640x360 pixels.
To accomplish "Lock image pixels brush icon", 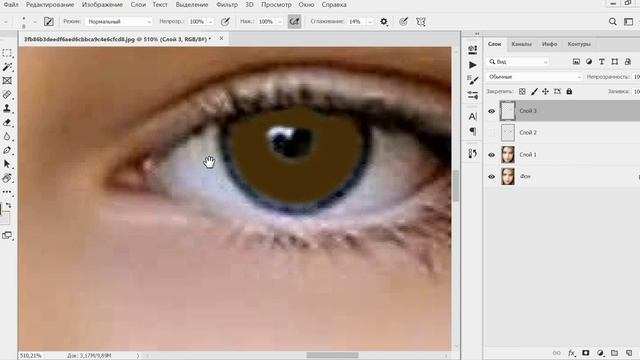I will pyautogui.click(x=534, y=91).
